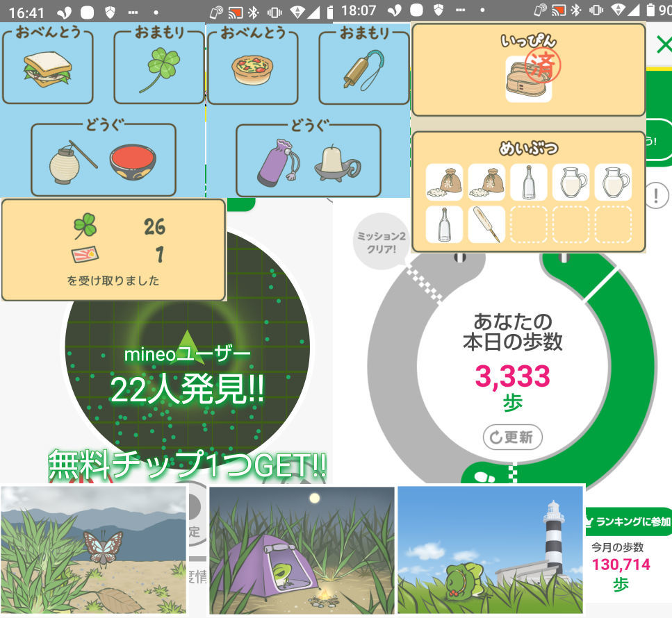672x618 pixels.
Task: Tap the bottle beside the rice sacks
Action: pyautogui.click(x=529, y=182)
